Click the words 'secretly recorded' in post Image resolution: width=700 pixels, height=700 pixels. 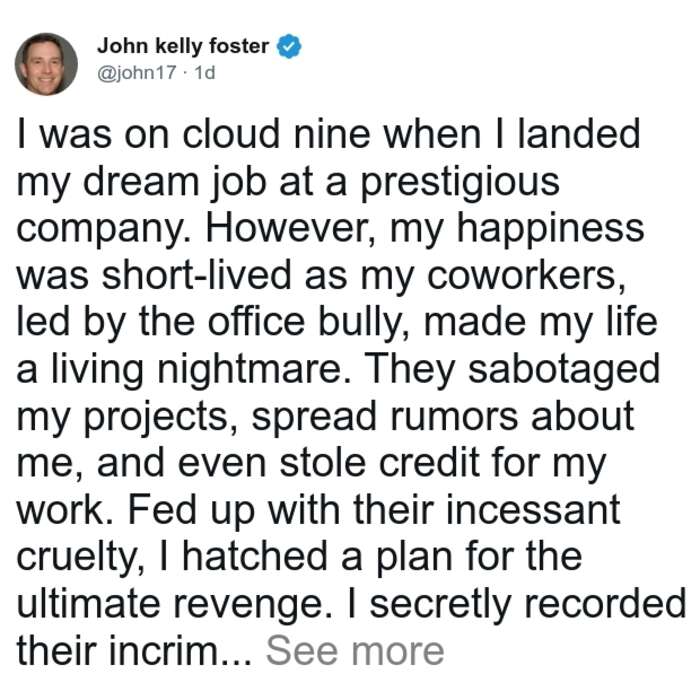tap(528, 606)
